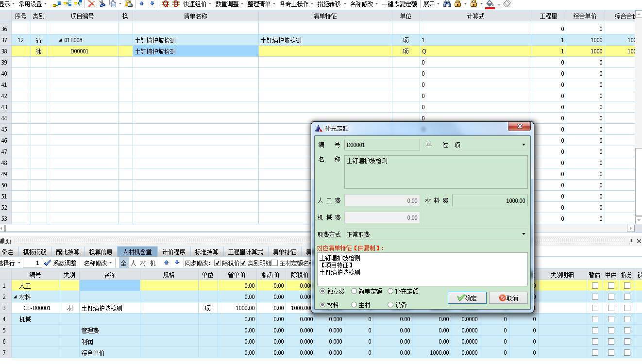Select 设备 radio button
The width and height of the screenshot is (642, 364).
(x=391, y=305)
